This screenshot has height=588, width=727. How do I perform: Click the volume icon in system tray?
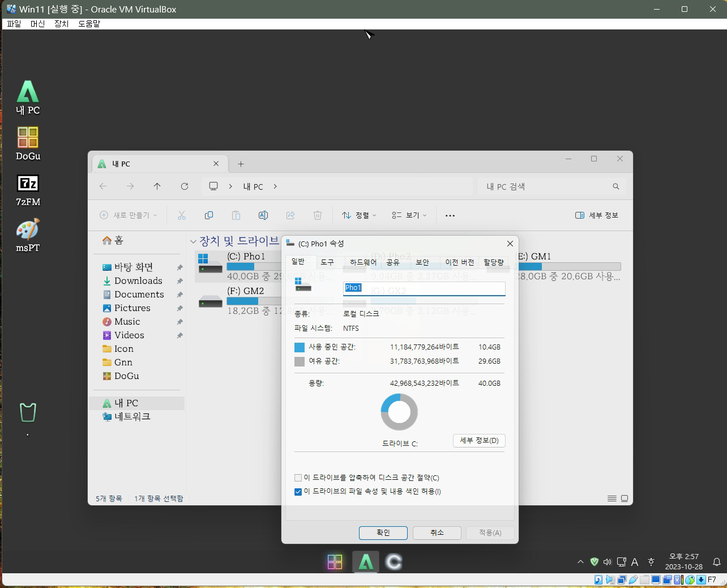608,562
